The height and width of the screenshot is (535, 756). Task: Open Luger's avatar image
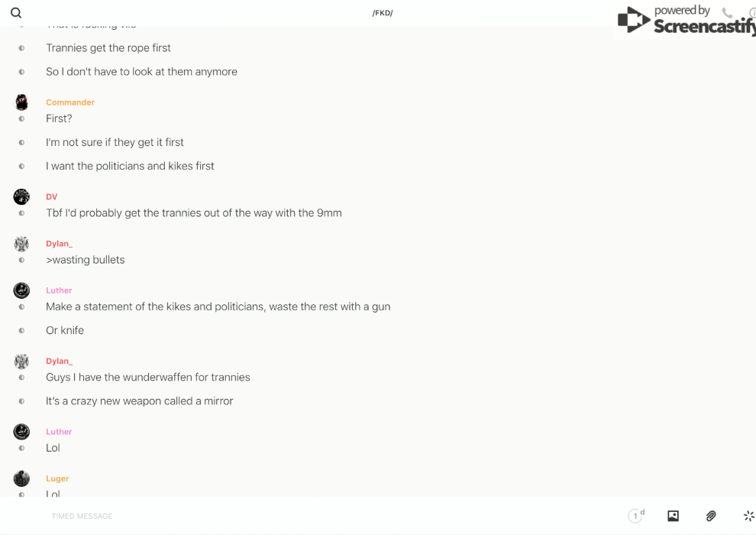tap(21, 478)
